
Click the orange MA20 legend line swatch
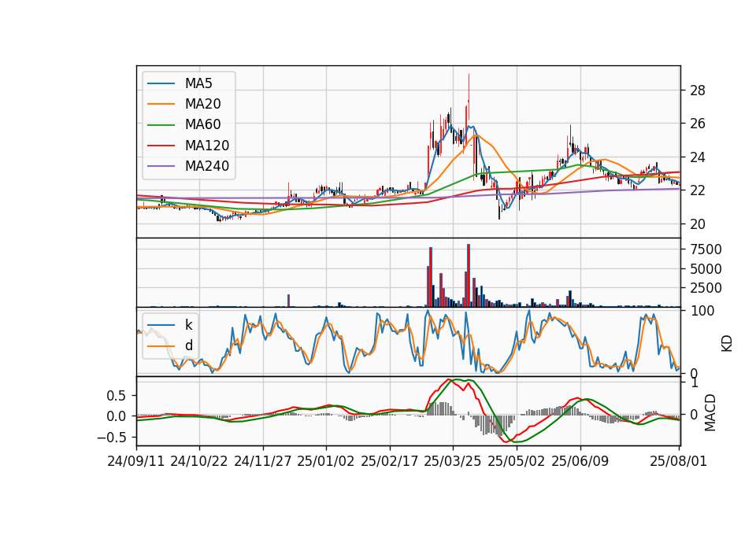pos(161,104)
